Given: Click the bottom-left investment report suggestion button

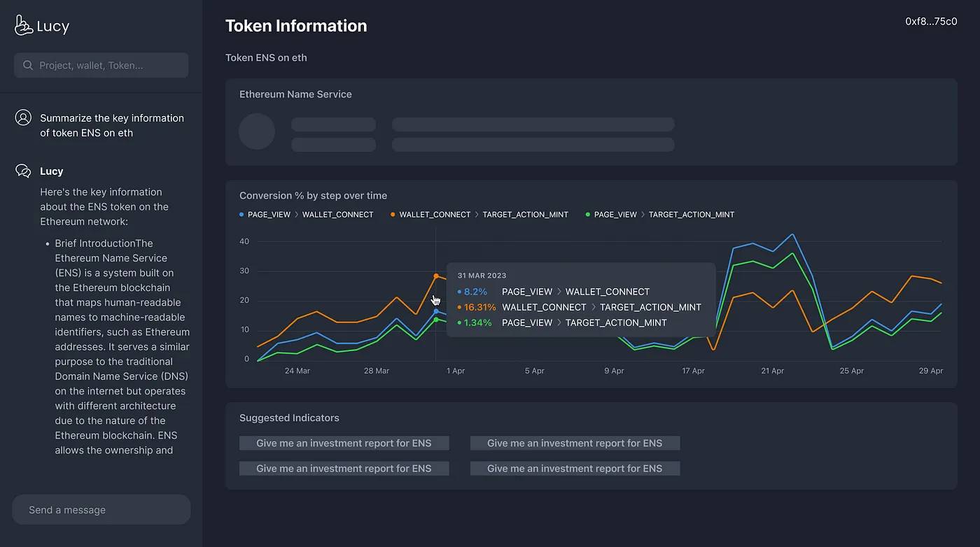Looking at the screenshot, I should point(344,468).
